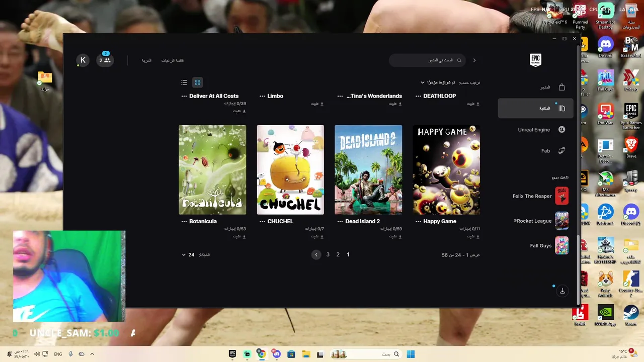Image resolution: width=644 pixels, height=362 pixels.
Task: Open the ExitLag desktop icon
Action: tap(631, 80)
